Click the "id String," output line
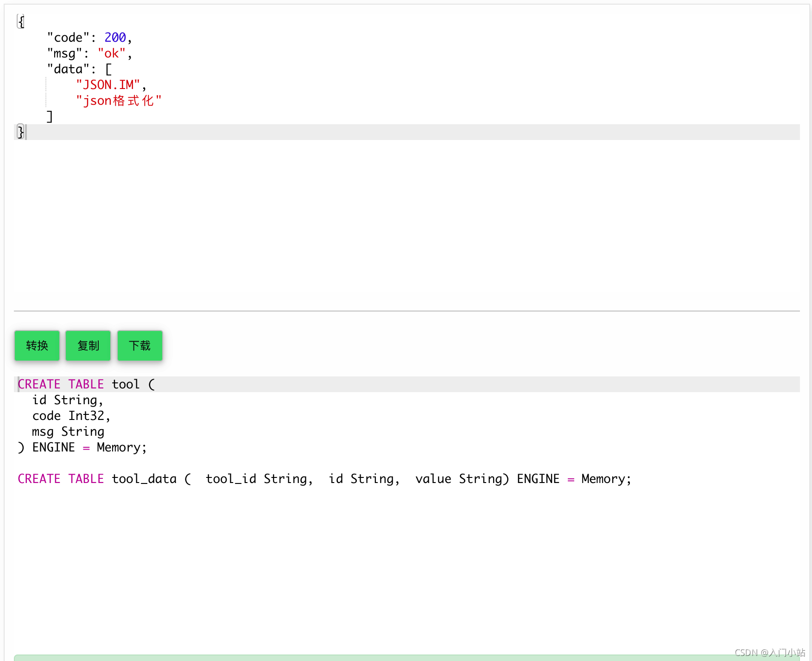The image size is (812, 661). point(68,400)
